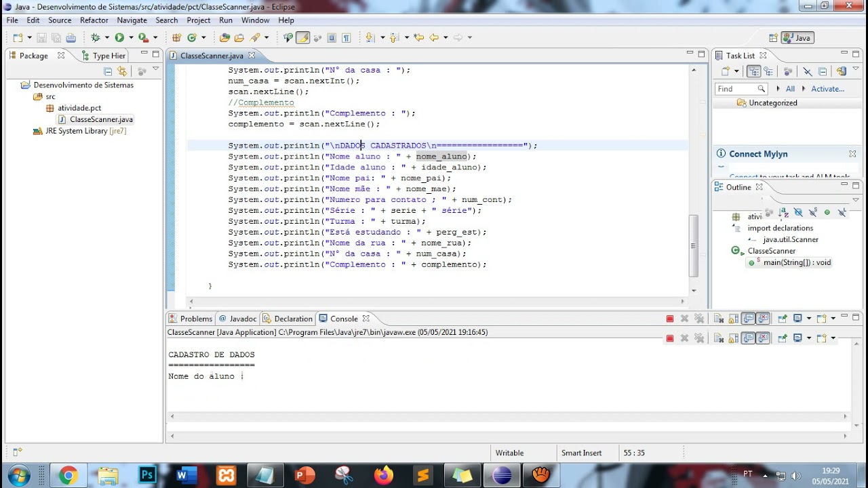Image resolution: width=868 pixels, height=488 pixels.
Task: Click the Next Annotation arrow icon
Action: pyautogui.click(x=370, y=38)
